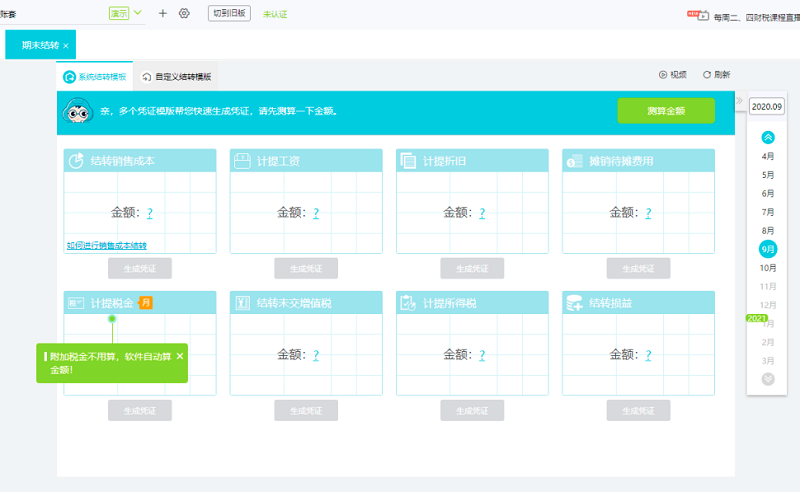Click the 结转销售成本 card icon

point(76,161)
